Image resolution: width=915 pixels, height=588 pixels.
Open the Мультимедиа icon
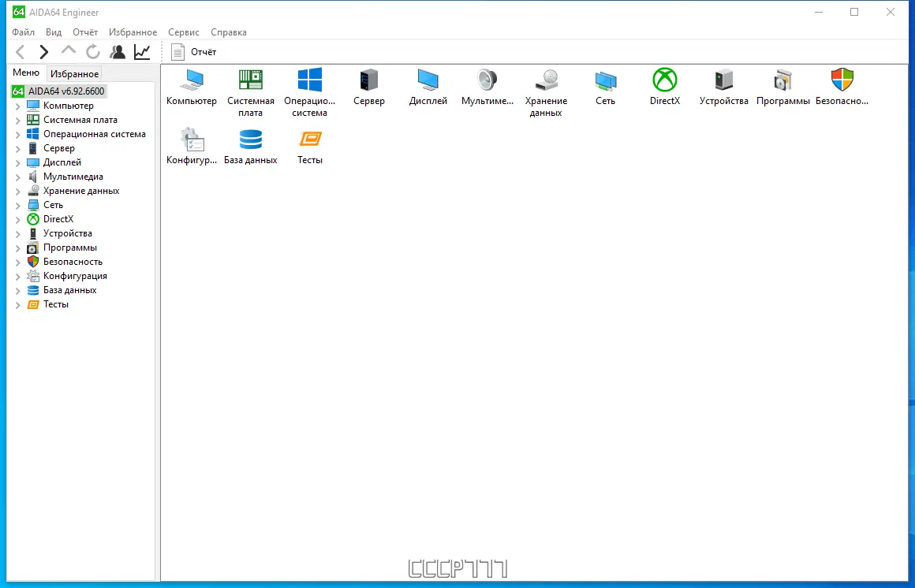(x=487, y=87)
